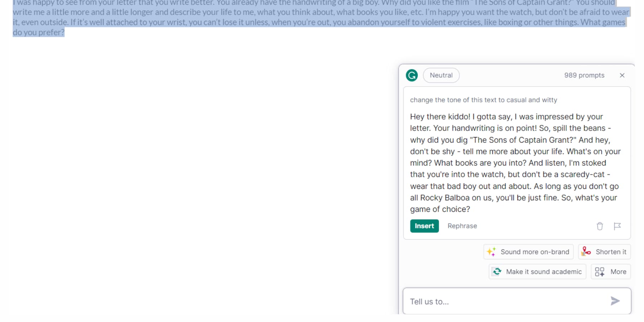This screenshot has height=322, width=644.
Task: Delete the suggestion using the trash icon
Action: (x=600, y=226)
